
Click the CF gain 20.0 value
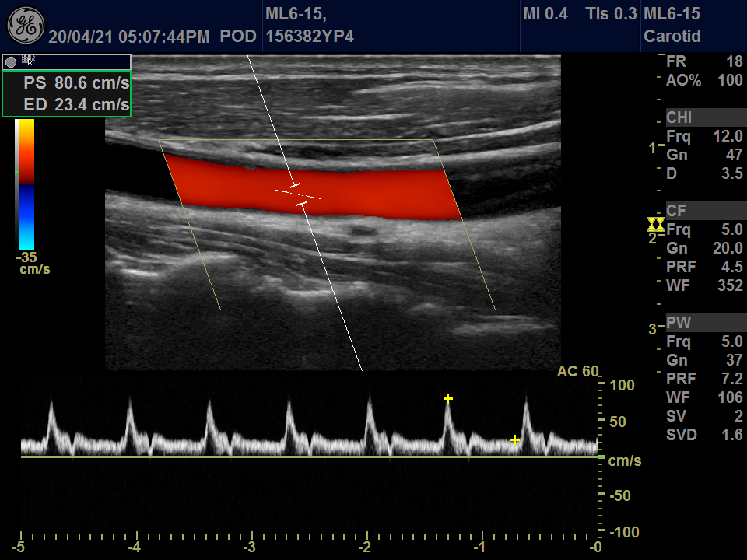click(728, 248)
